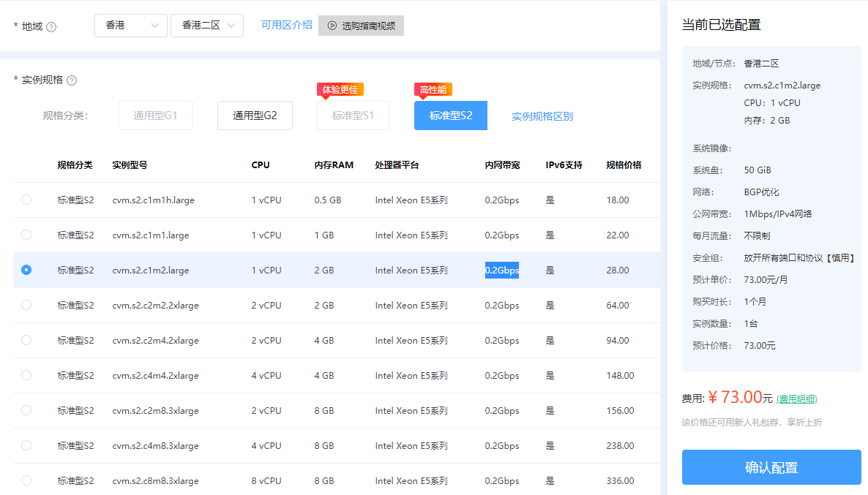Click the 体验更佳 badge

click(x=340, y=90)
